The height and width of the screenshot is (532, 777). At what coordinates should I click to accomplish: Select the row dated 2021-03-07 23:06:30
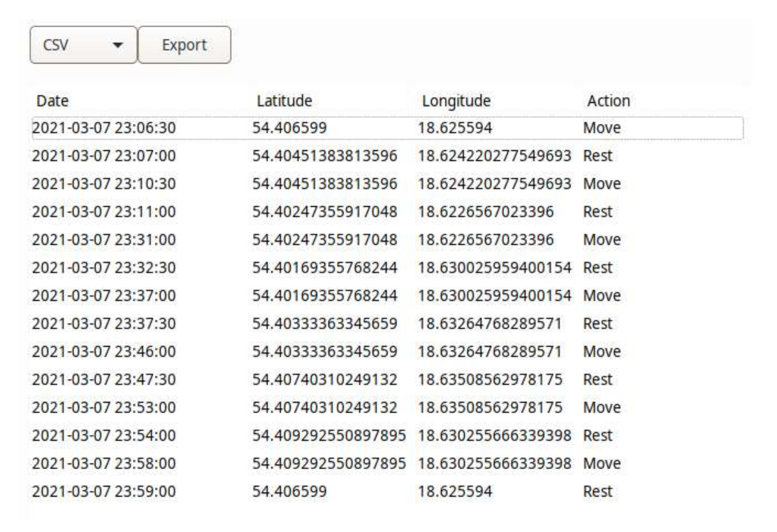104,128
